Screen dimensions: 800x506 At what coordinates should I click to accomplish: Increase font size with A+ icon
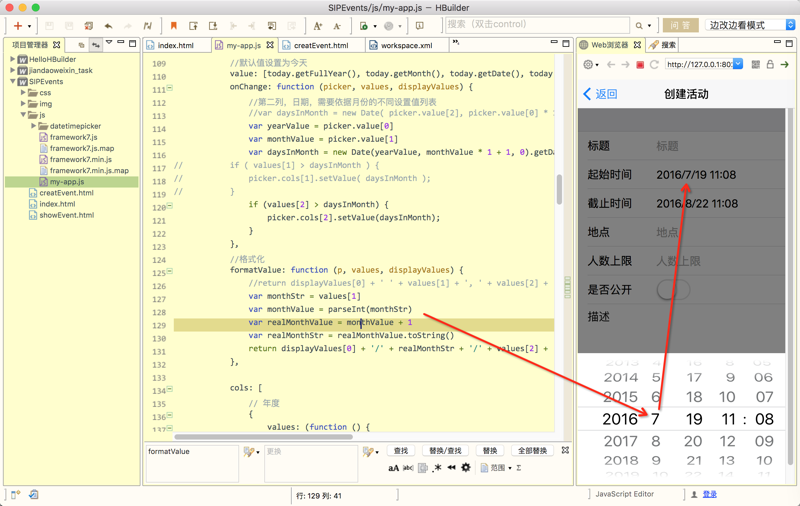pyautogui.click(x=317, y=26)
